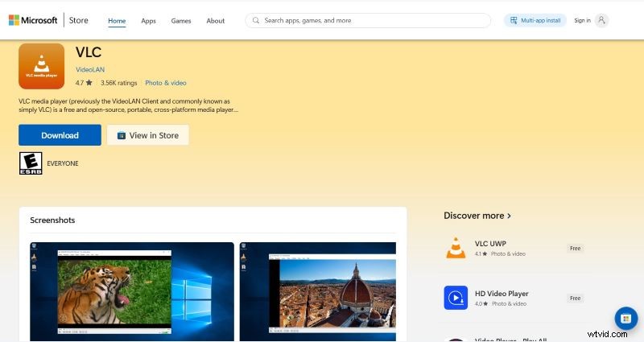The height and width of the screenshot is (342, 644).
Task: Open the HD Video Player app icon
Action: coord(456,298)
